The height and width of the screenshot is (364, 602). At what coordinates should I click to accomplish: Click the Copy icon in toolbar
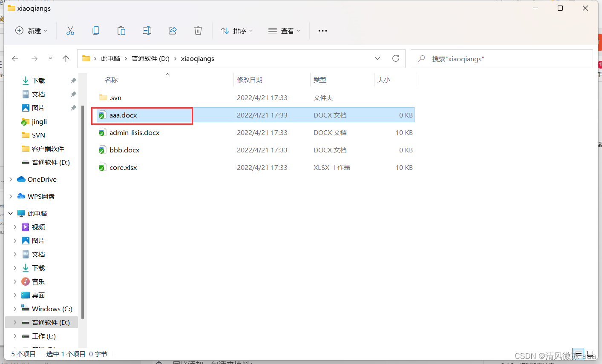(96, 31)
